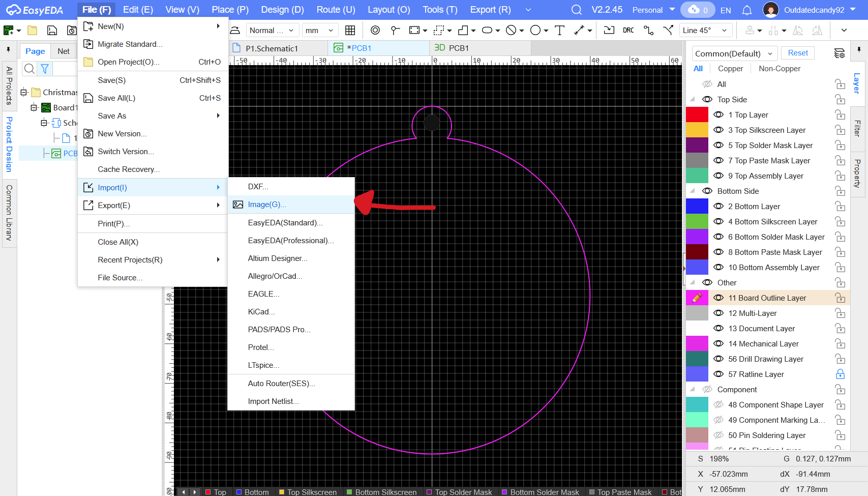Click the Via placement tool icon
Screen dimensions: 868x496
point(375,31)
